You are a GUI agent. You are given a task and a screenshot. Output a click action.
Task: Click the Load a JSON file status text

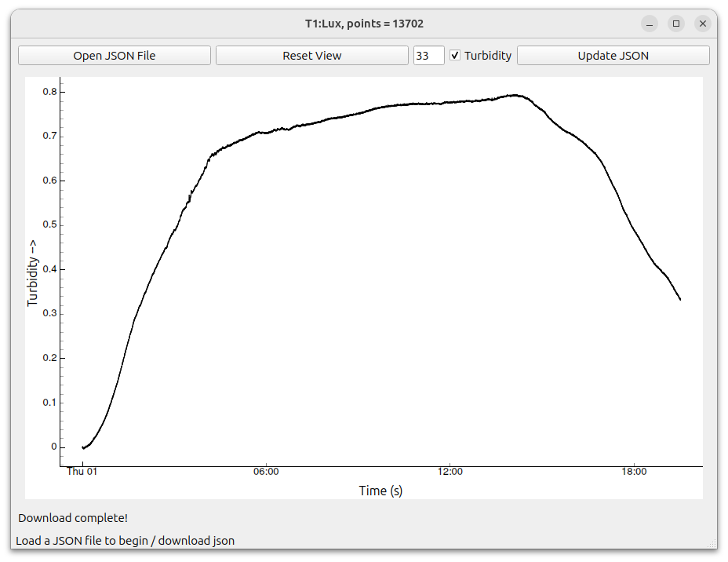coord(125,540)
